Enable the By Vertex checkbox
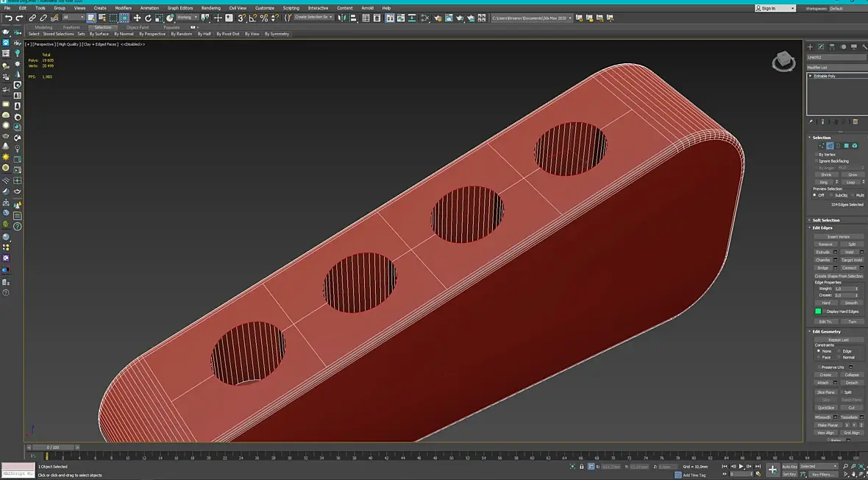 tap(815, 155)
